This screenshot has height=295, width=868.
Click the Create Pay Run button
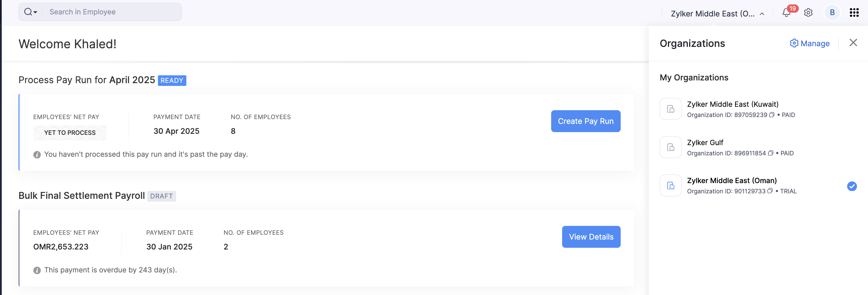click(x=586, y=121)
